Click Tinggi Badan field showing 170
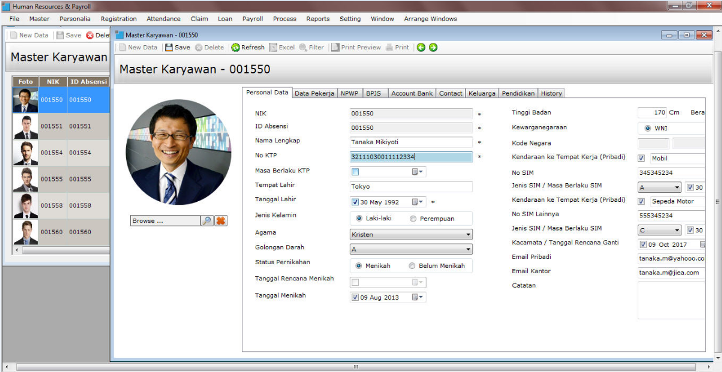Screen dimensions: 722x372 click(652, 112)
